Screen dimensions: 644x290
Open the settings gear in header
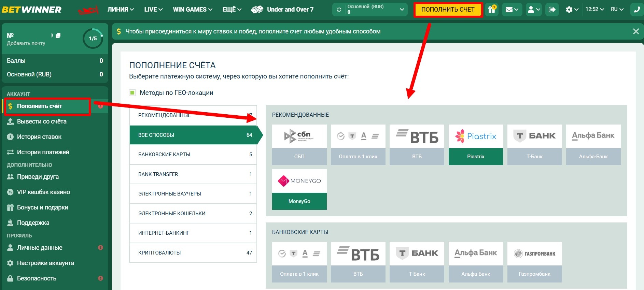572,10
